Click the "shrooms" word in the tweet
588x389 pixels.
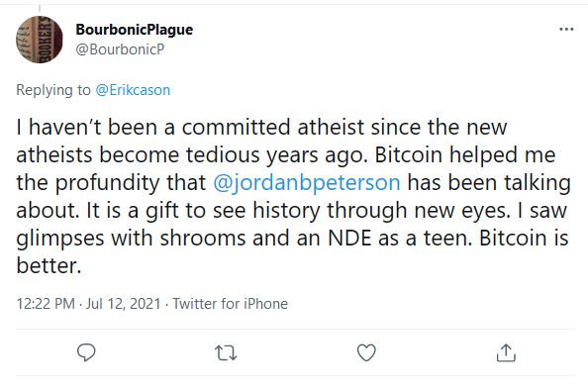tap(203, 238)
